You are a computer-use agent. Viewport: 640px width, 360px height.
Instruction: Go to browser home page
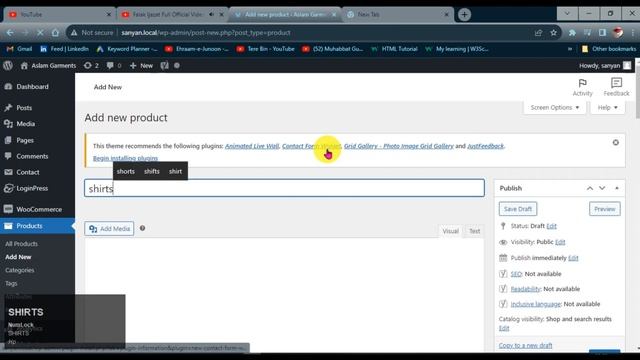(55, 33)
